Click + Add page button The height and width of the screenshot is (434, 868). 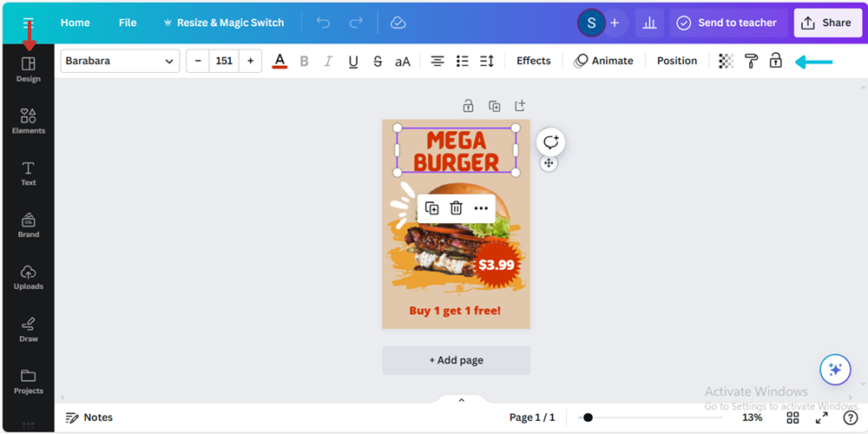tap(457, 360)
